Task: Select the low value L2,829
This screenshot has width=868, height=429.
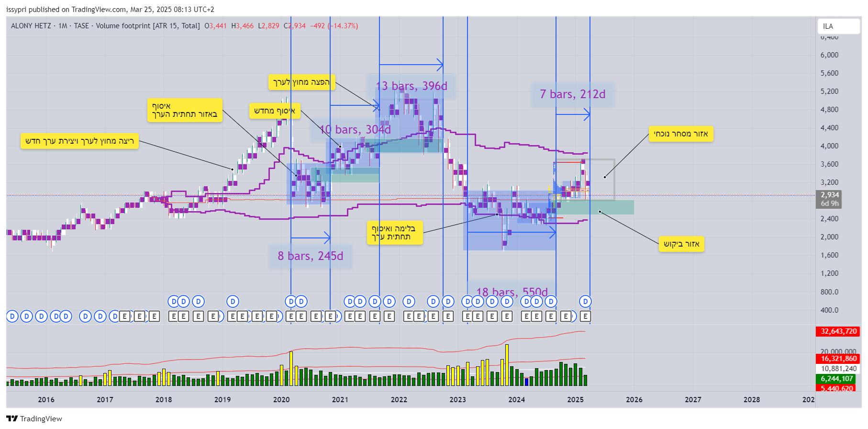Action: tap(268, 26)
